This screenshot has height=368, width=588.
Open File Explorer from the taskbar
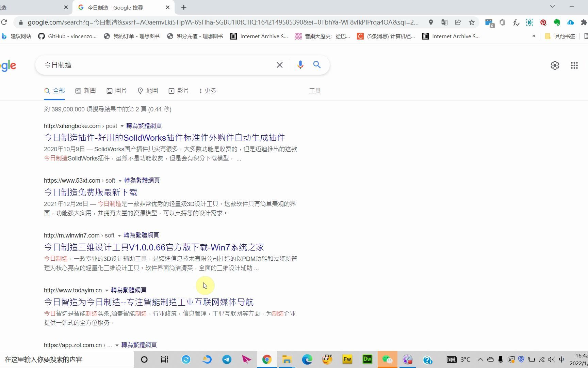[x=287, y=359]
